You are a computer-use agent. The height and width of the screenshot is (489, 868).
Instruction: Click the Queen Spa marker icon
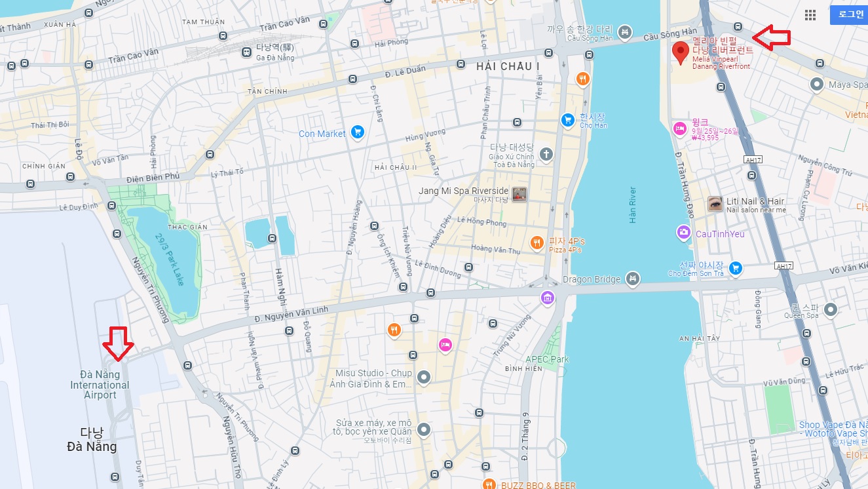coord(831,309)
